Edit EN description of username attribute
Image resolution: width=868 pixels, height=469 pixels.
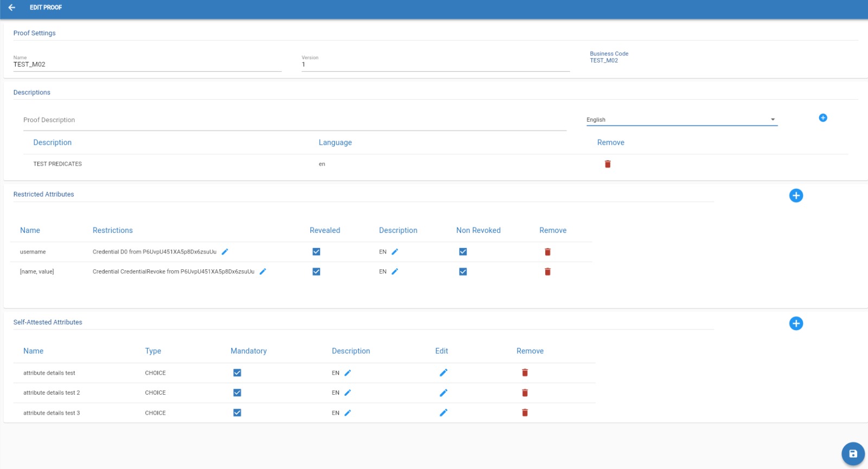395,252
